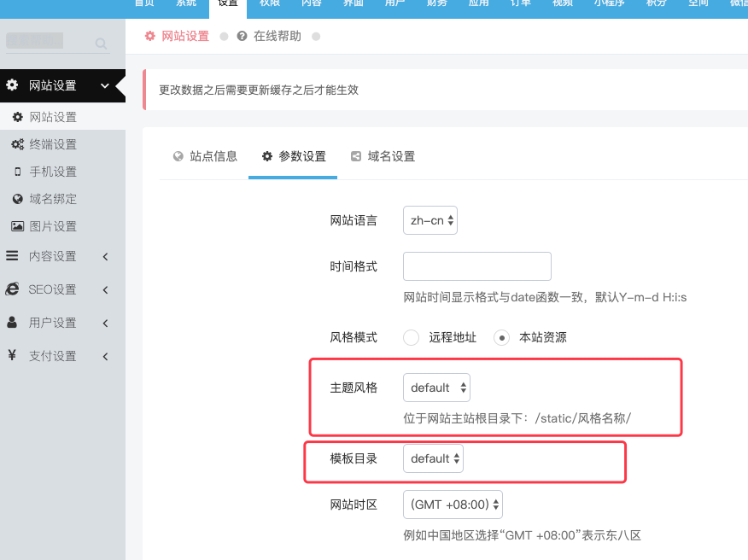
Task: Open 域名绑定 via its globe icon
Action: click(18, 199)
